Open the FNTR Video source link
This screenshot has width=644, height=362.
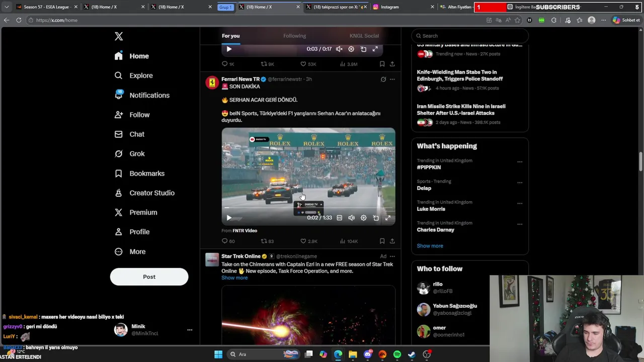tap(245, 230)
